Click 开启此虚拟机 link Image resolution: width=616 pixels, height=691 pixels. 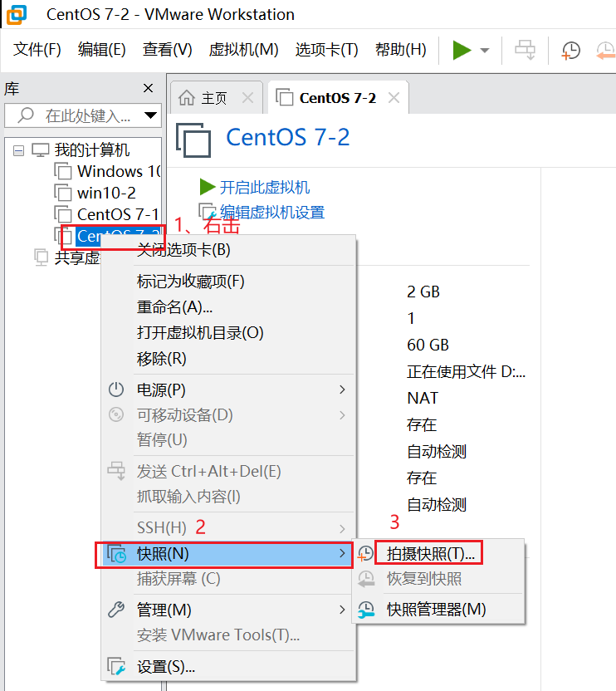click(x=265, y=188)
